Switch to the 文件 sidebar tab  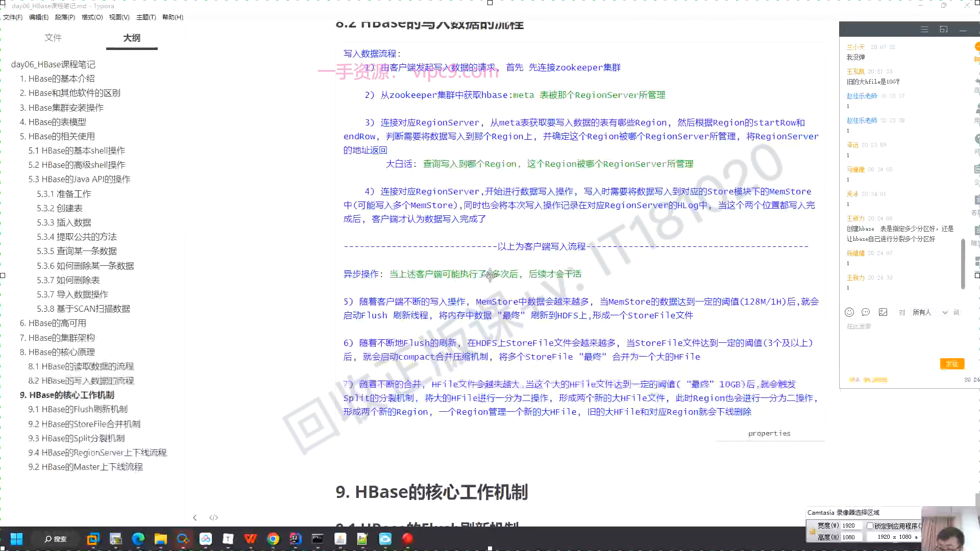[x=53, y=38]
